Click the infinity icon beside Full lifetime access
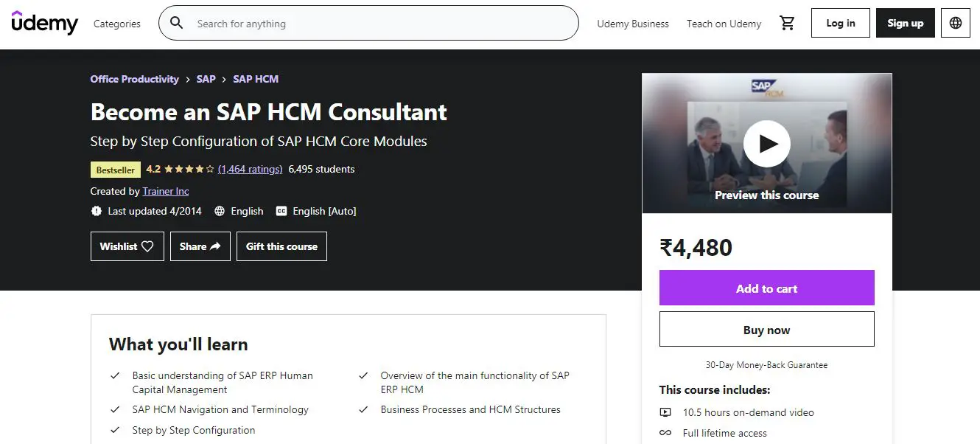Image resolution: width=980 pixels, height=444 pixels. point(665,433)
